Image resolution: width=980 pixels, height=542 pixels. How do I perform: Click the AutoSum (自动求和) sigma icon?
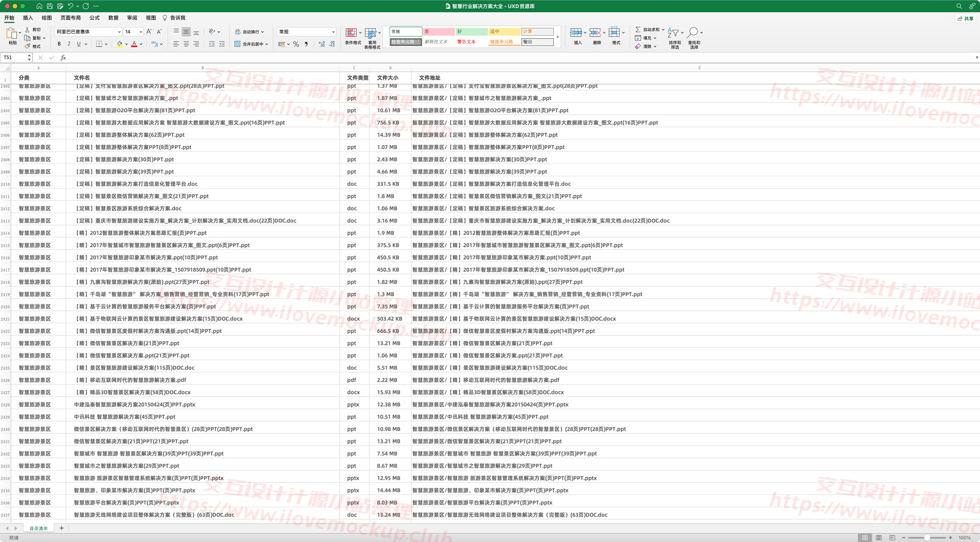638,30
